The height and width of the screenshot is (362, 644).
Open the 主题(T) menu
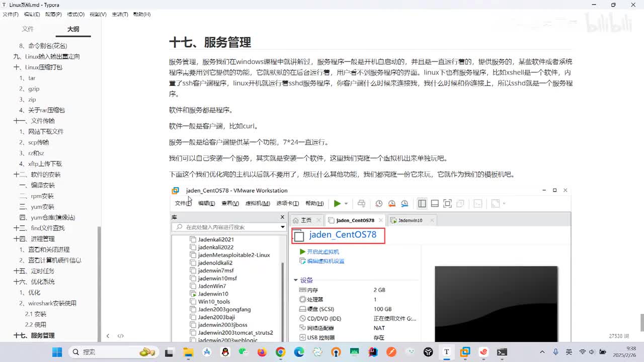pos(120,15)
